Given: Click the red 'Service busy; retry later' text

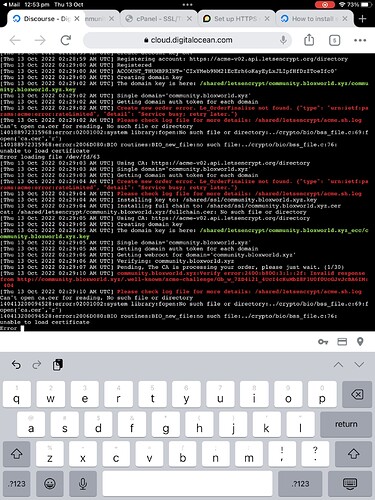Looking at the screenshot, I should [187, 114].
